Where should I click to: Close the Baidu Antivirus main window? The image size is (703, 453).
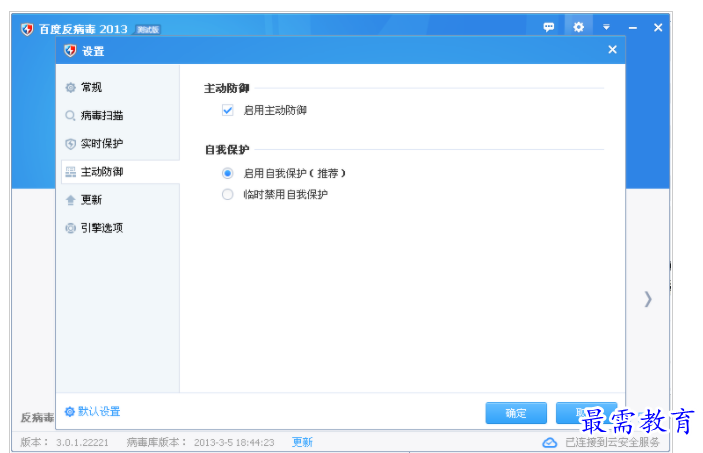(658, 27)
